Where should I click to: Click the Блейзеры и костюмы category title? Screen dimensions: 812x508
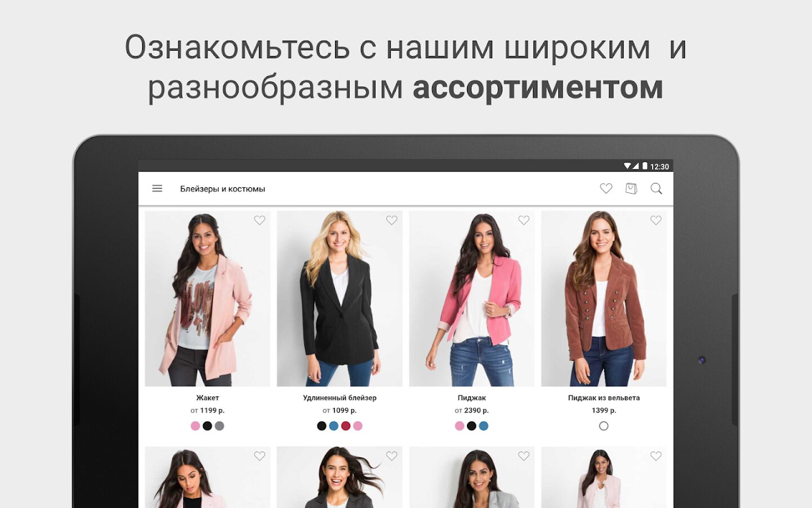223,189
